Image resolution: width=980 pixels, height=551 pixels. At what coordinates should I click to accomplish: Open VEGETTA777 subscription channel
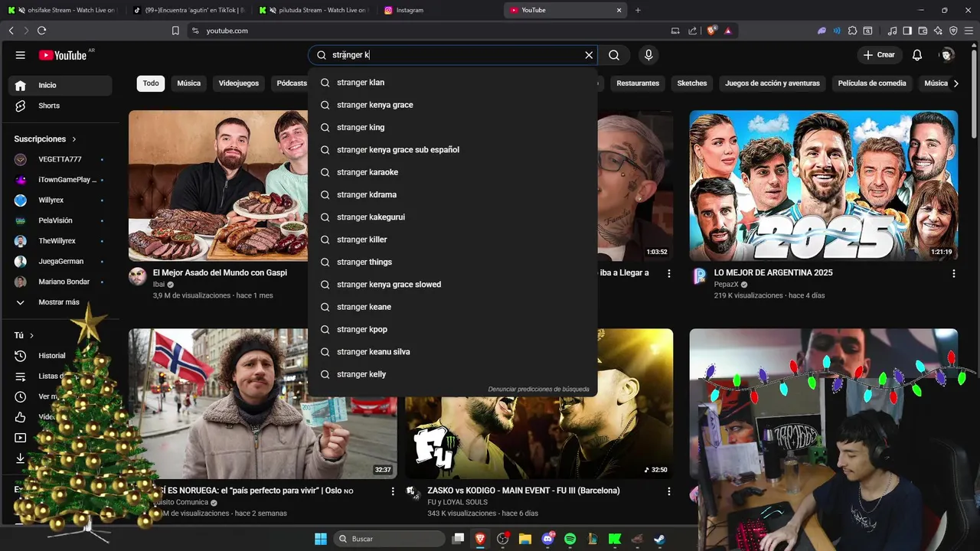[x=61, y=159]
